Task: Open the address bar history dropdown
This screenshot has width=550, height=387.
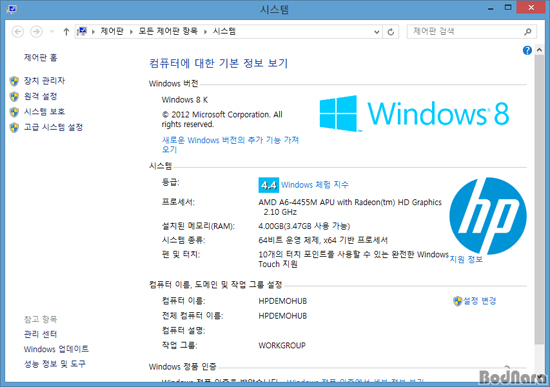Action: 376,32
